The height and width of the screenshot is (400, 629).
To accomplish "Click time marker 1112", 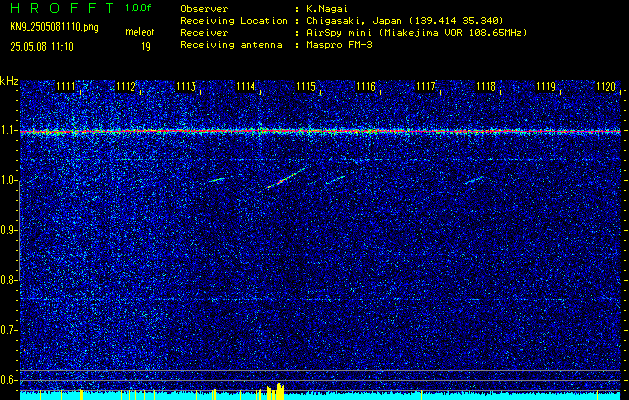I will pos(126,86).
